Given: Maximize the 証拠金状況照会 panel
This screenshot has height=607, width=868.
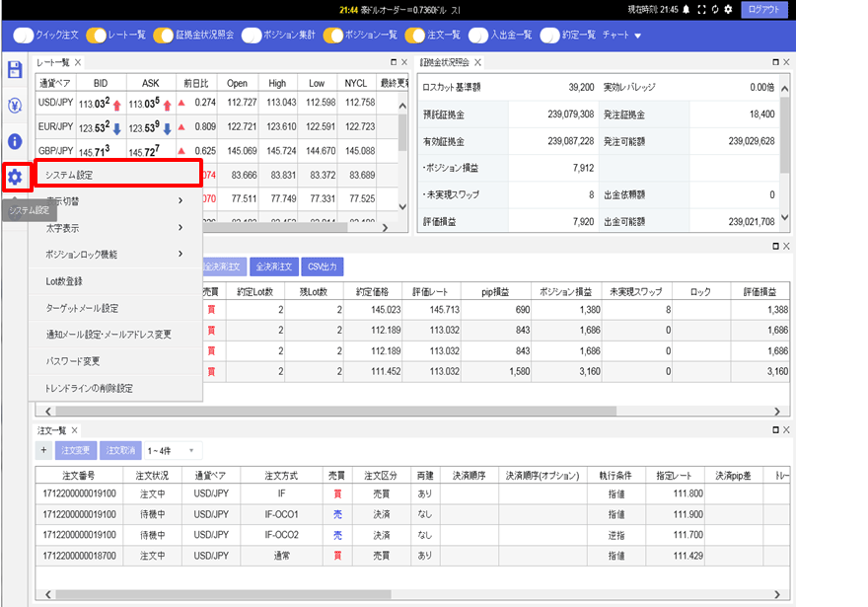Looking at the screenshot, I should tap(775, 62).
